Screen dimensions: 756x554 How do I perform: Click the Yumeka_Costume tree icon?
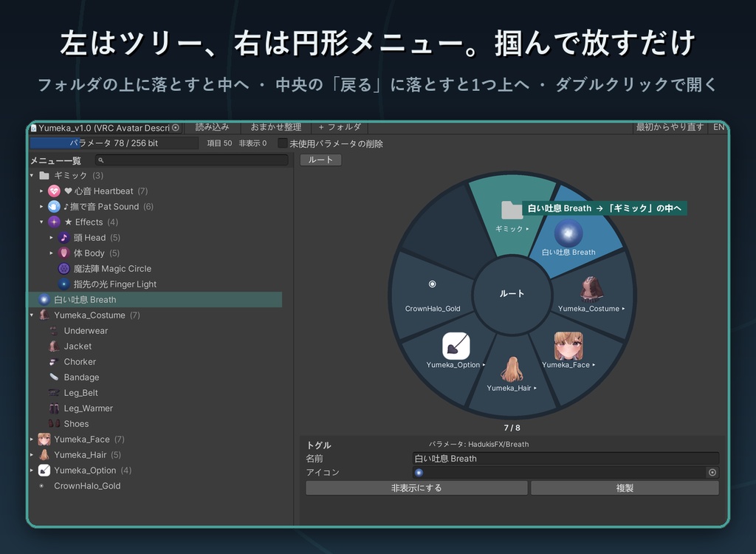pyautogui.click(x=44, y=315)
